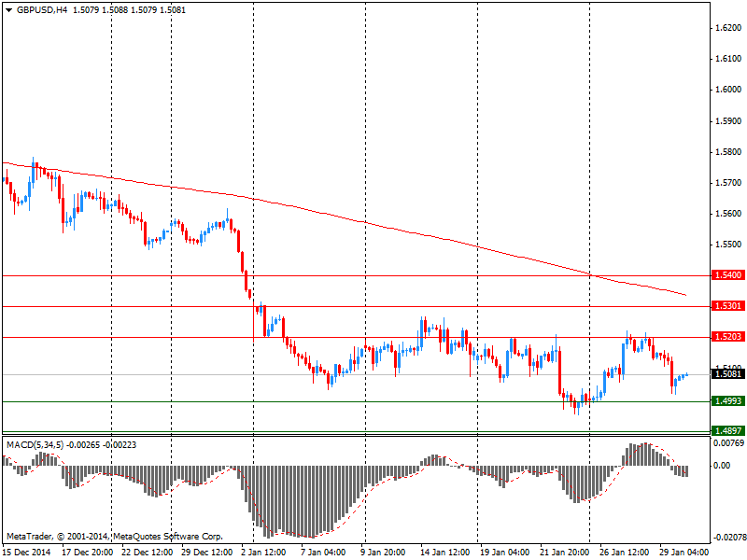This screenshot has height=560, width=747.
Task: Select the 1.5900 price axis value
Action: (728, 121)
